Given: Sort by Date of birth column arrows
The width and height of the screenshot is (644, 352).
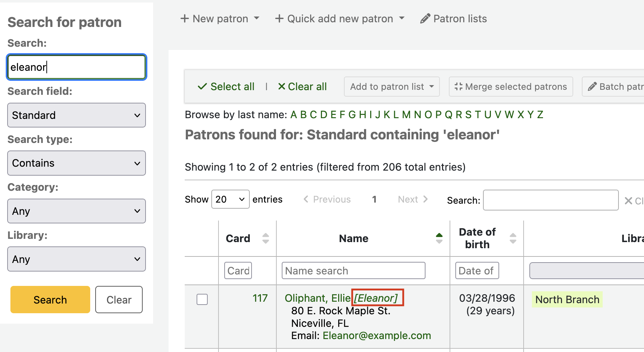Looking at the screenshot, I should pyautogui.click(x=513, y=238).
